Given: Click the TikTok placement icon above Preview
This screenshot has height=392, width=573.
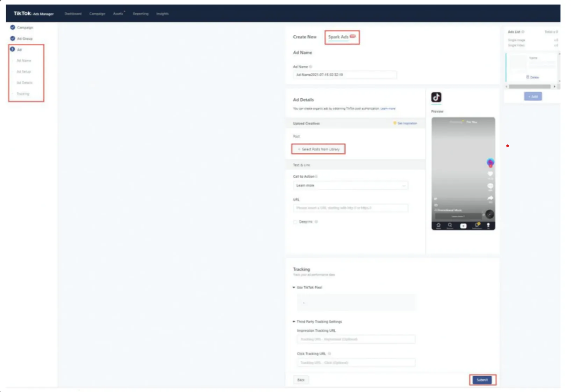Looking at the screenshot, I should pos(436,97).
